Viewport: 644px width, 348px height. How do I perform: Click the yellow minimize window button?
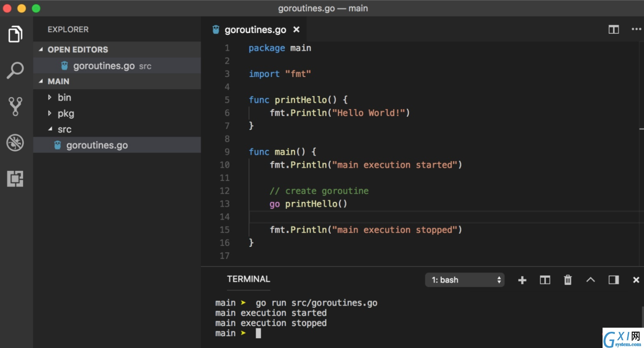pyautogui.click(x=22, y=8)
